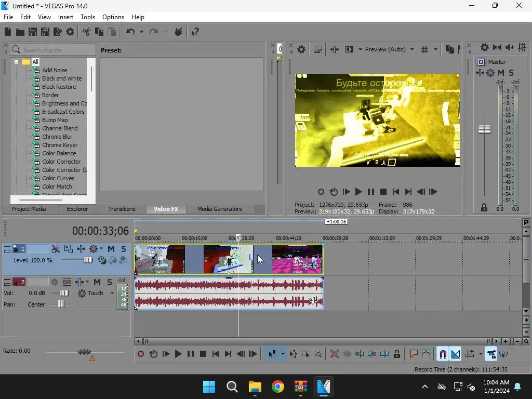Open Render As from the main toolbar

pyautogui.click(x=58, y=32)
